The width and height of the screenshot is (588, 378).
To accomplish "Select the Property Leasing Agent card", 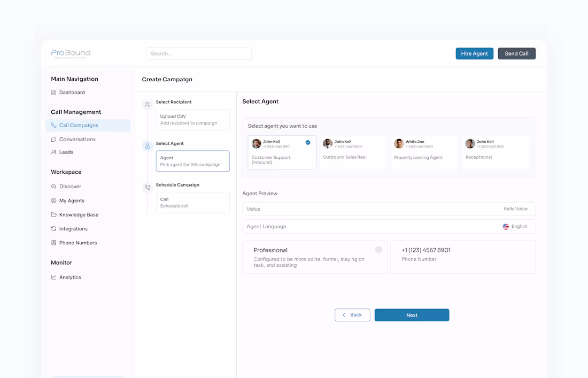I will [424, 152].
